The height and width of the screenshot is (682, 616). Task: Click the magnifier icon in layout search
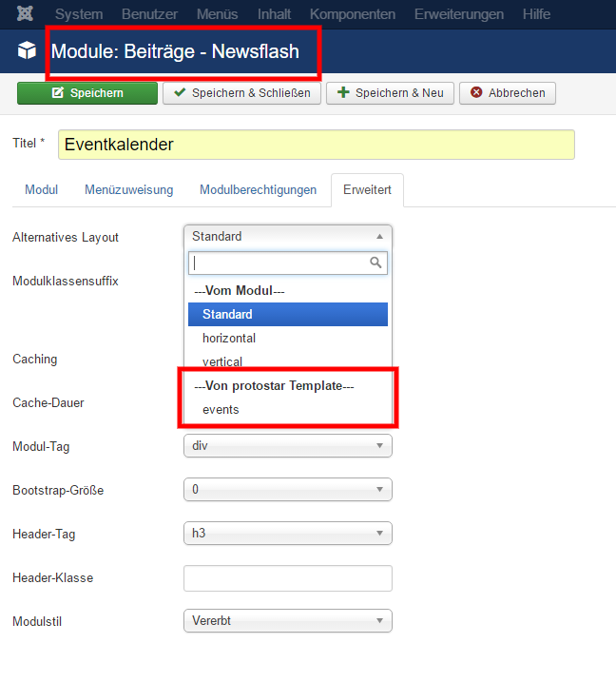[376, 263]
